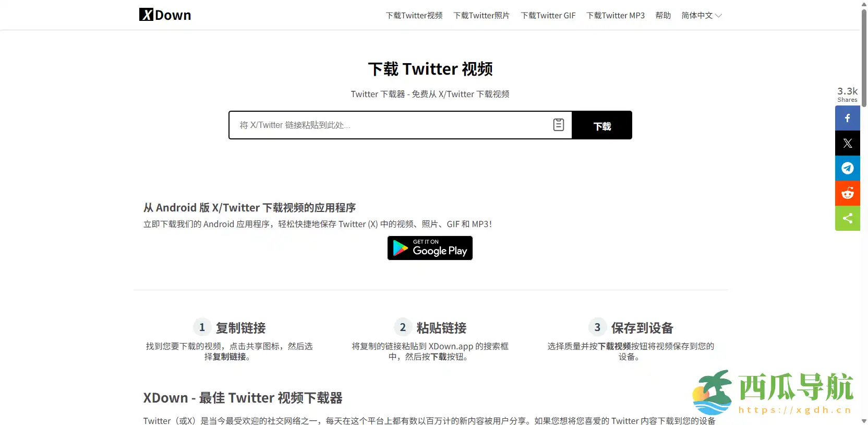Open the 下载Twitter视频 menu item
The width and height of the screenshot is (868, 425).
click(414, 16)
